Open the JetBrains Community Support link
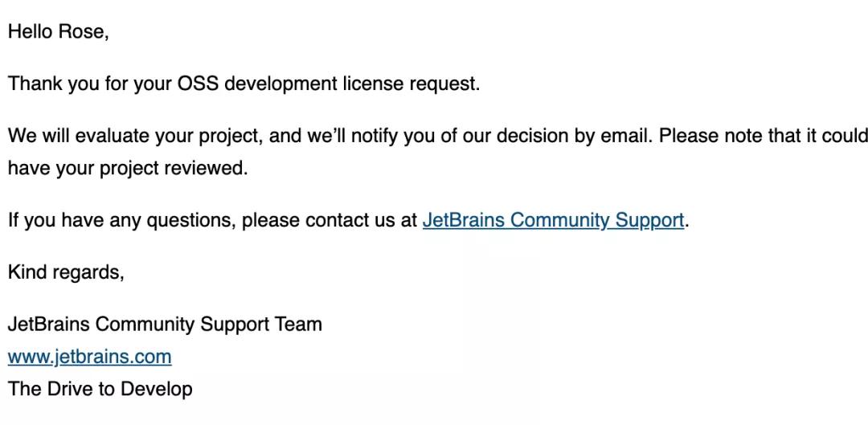Image resolution: width=868 pixels, height=425 pixels. [553, 220]
